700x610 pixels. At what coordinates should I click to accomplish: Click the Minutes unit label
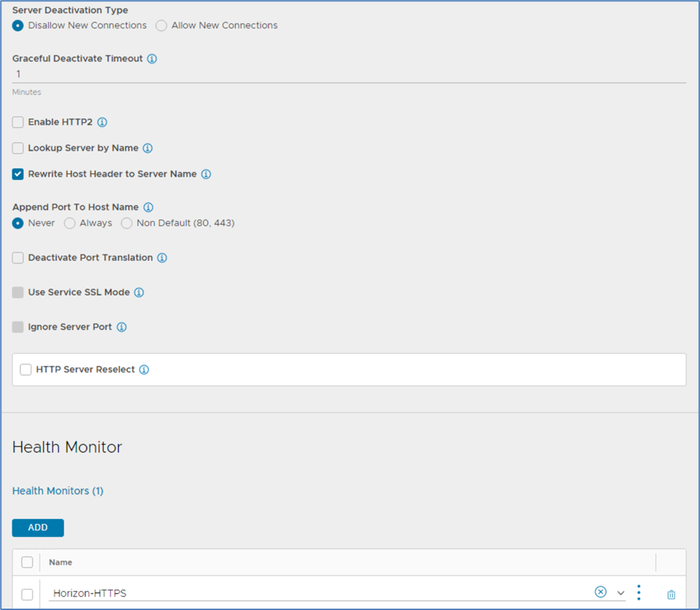[27, 92]
